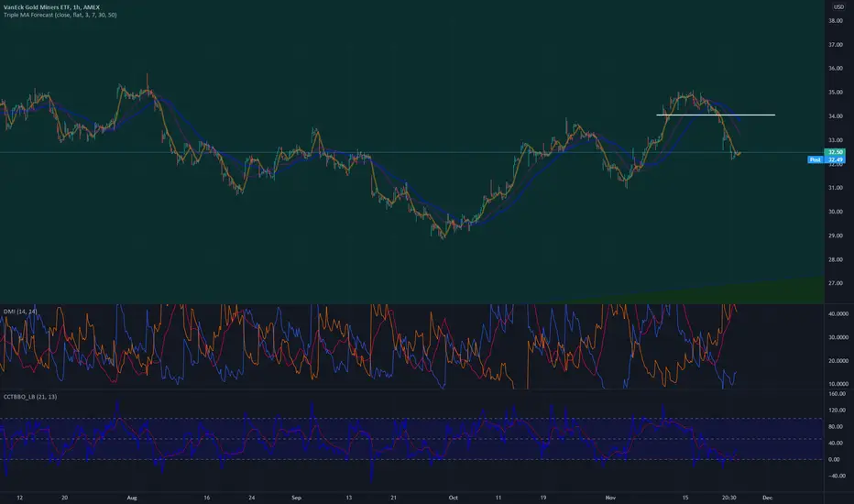
Task: Click the 20.0000 DMI scale value
Action: coord(838,361)
